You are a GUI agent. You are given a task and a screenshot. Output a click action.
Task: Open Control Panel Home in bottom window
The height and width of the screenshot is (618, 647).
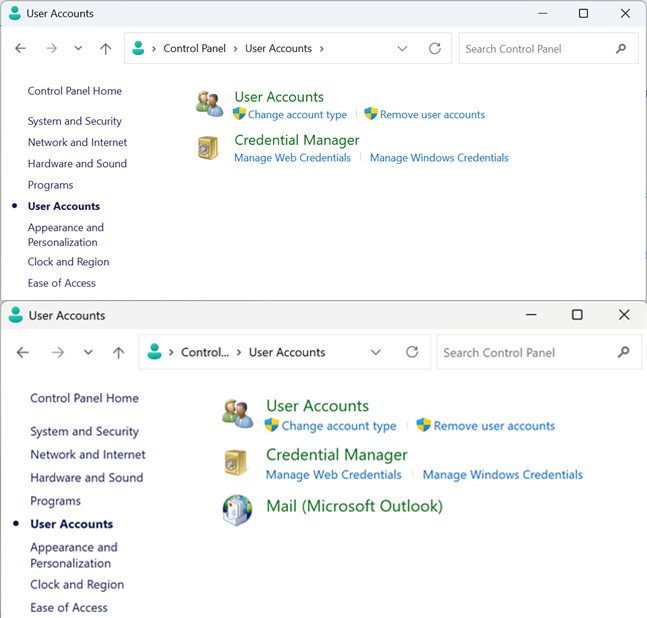(x=85, y=398)
